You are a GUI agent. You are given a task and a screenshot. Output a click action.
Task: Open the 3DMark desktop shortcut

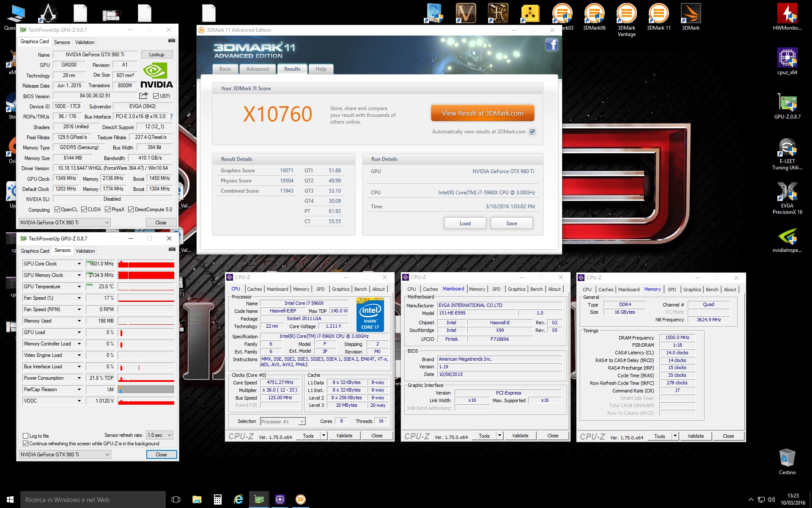click(x=691, y=17)
